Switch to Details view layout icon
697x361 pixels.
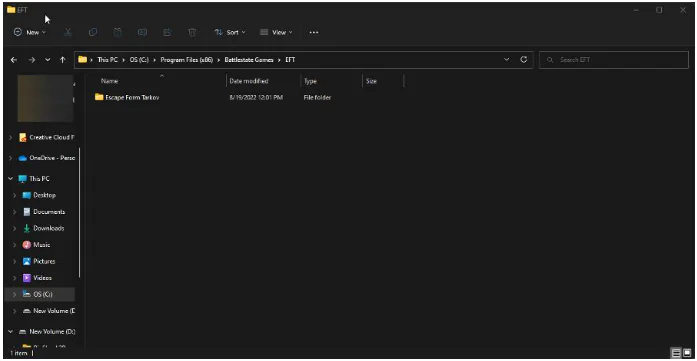[x=676, y=353]
